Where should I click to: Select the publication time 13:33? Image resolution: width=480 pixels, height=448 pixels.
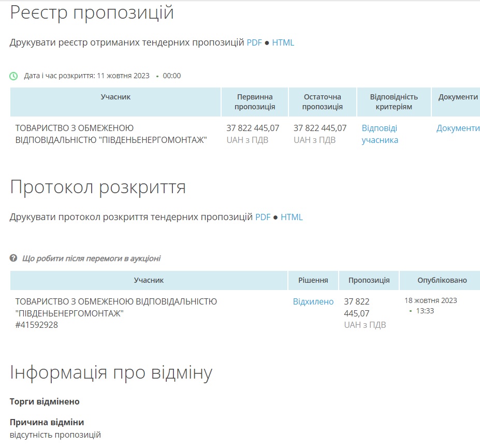click(x=425, y=311)
